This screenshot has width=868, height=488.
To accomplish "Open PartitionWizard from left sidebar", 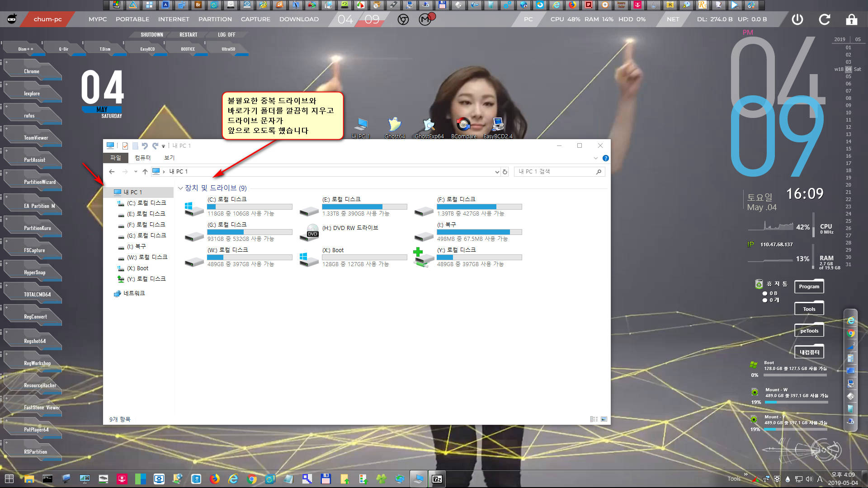I will pos(40,182).
